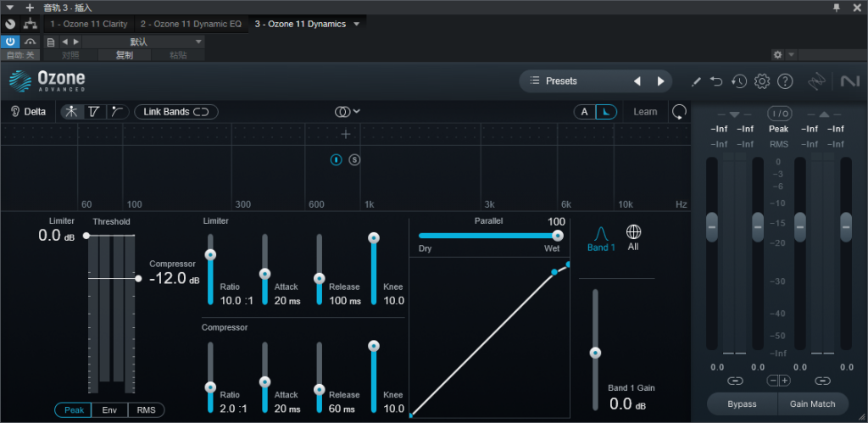The width and height of the screenshot is (868, 423).
Task: Click the Compressor Knee slider handle
Action: tap(374, 346)
